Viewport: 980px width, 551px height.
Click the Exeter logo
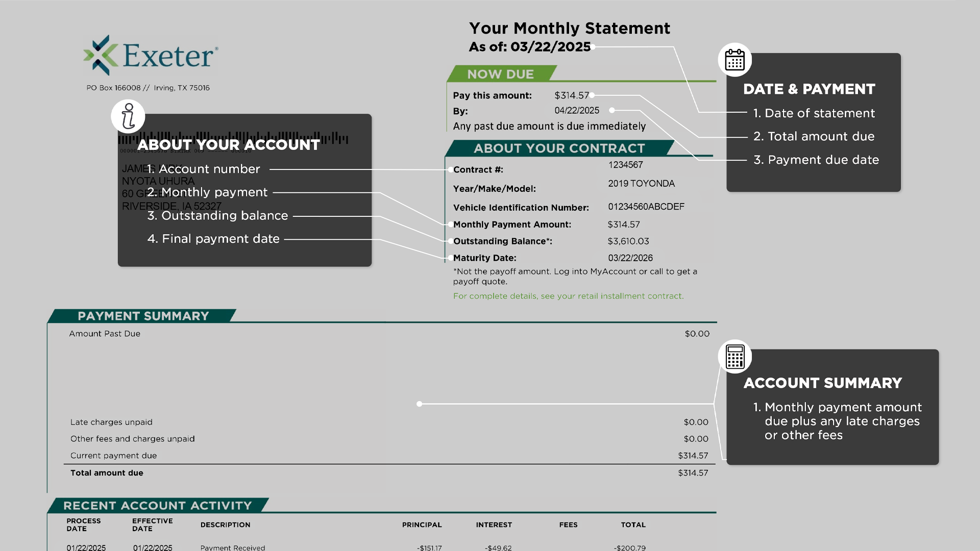(151, 55)
